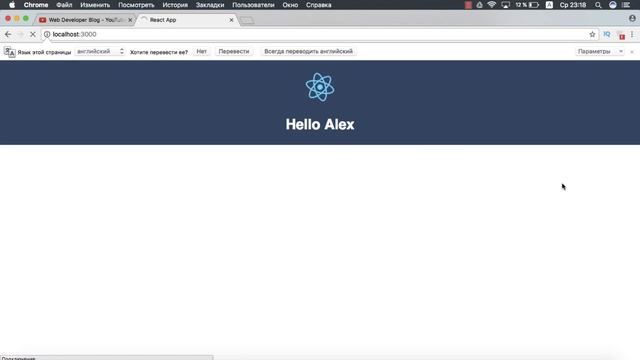
Task: Switch to the Web Developer Blog YouTube tab
Action: (85, 20)
